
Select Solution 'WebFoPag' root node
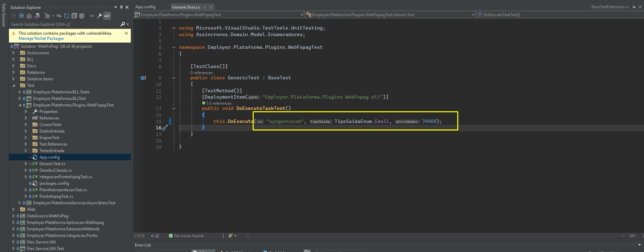coord(56,46)
